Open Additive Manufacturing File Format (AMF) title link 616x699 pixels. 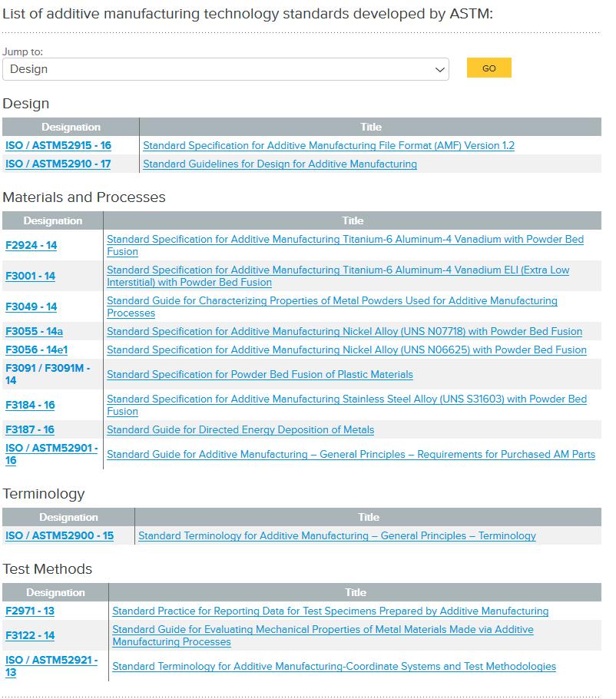pos(329,145)
